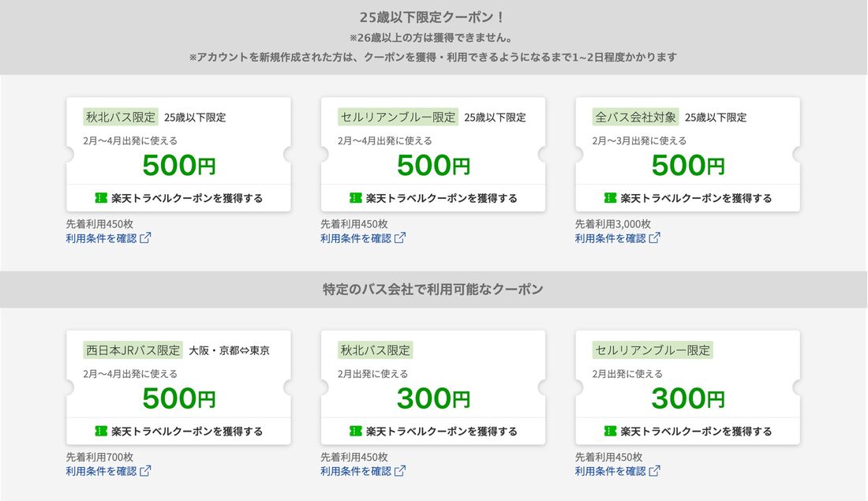Get the 西日本JRバス限定 500円 travel coupon
The image size is (868, 501).
tap(178, 432)
